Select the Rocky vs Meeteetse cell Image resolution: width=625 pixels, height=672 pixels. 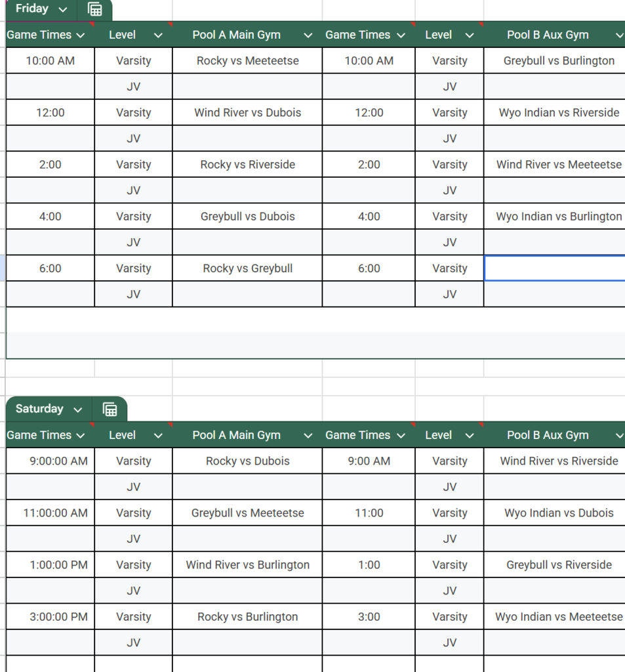click(247, 60)
